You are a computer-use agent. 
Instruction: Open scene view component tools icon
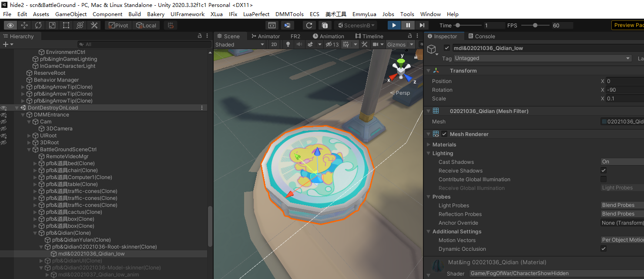(x=365, y=44)
